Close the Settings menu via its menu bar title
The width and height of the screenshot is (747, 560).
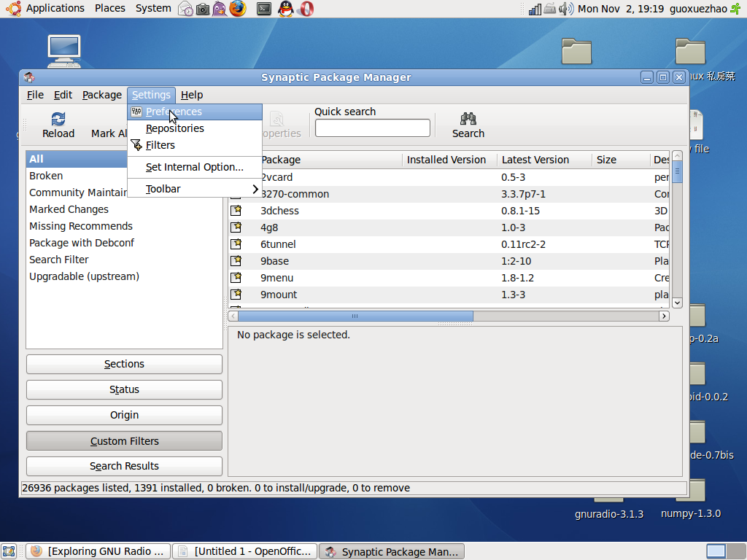(151, 95)
